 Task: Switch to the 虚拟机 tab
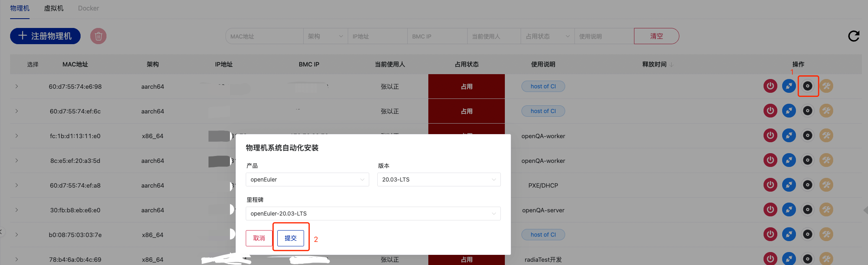click(x=53, y=8)
